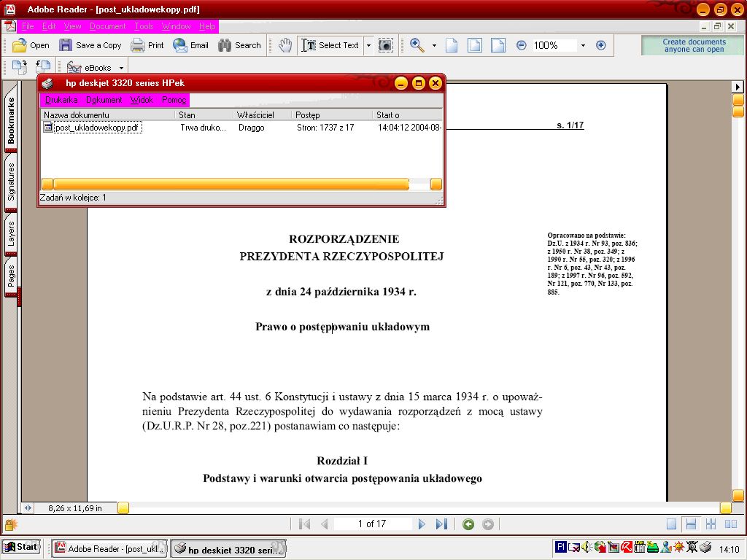This screenshot has width=747, height=560.
Task: Click the zoom in plus button
Action: click(x=601, y=45)
